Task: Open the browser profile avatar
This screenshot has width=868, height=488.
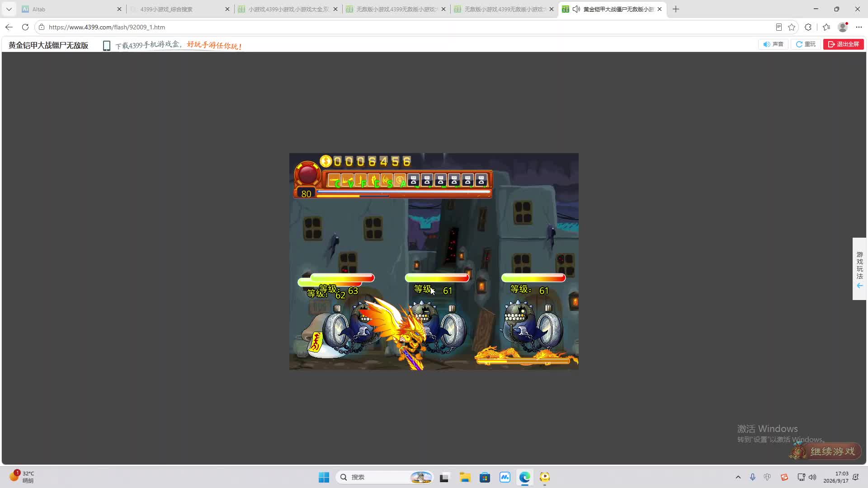Action: pos(843,27)
